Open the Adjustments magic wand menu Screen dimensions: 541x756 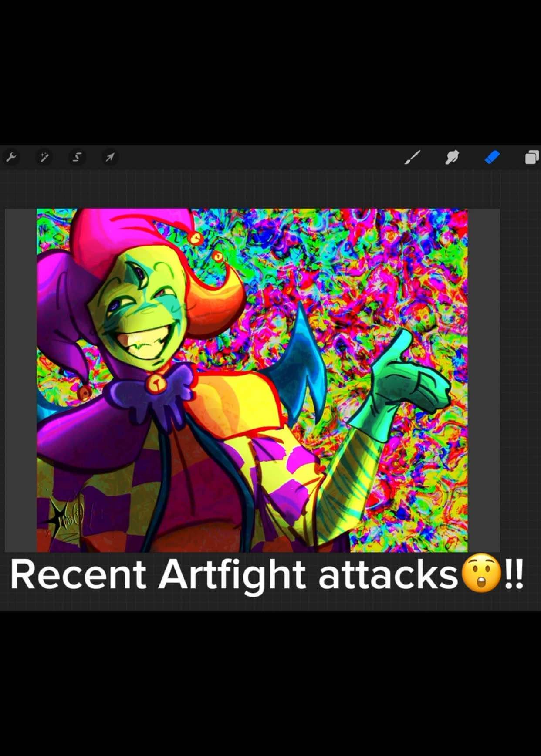(x=44, y=157)
